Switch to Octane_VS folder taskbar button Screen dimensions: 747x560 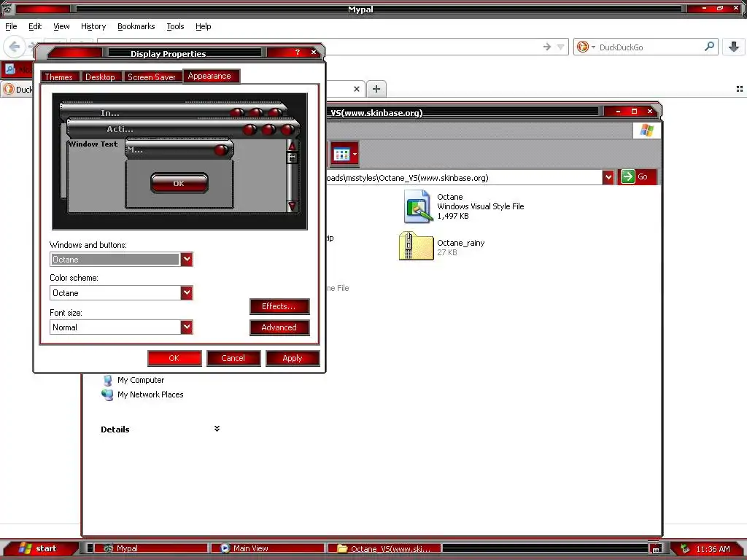(384, 548)
